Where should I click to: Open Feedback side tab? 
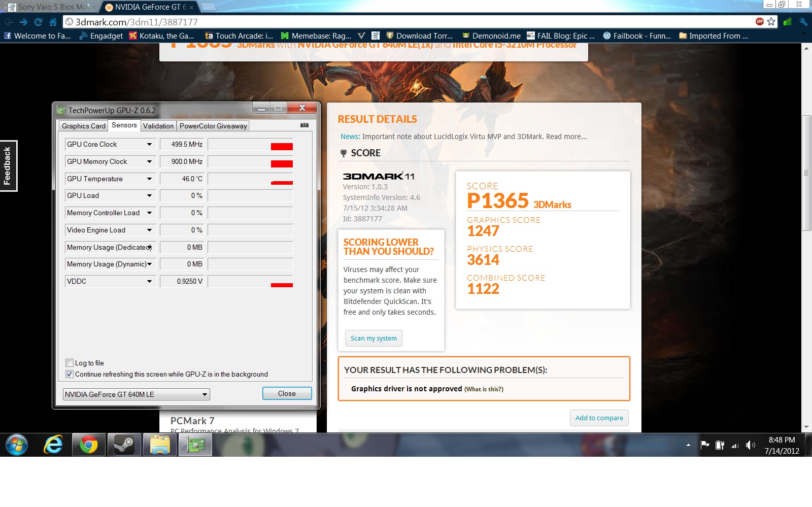8,166
